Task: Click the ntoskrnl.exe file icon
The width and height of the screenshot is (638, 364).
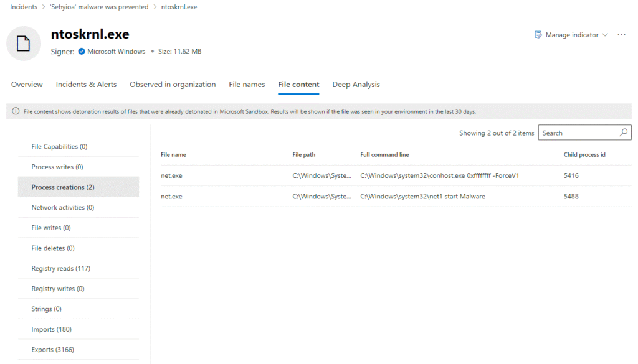Action: point(24,44)
